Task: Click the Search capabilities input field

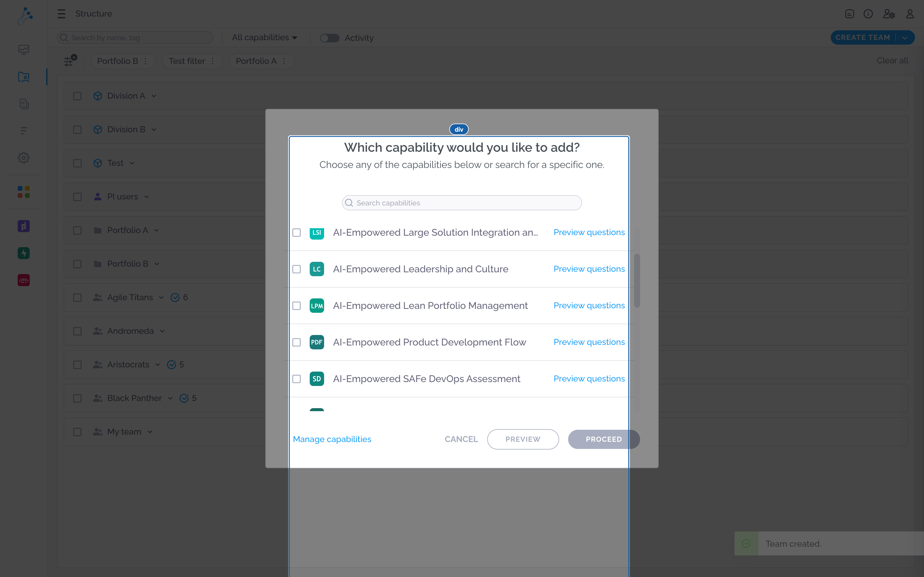Action: click(462, 203)
